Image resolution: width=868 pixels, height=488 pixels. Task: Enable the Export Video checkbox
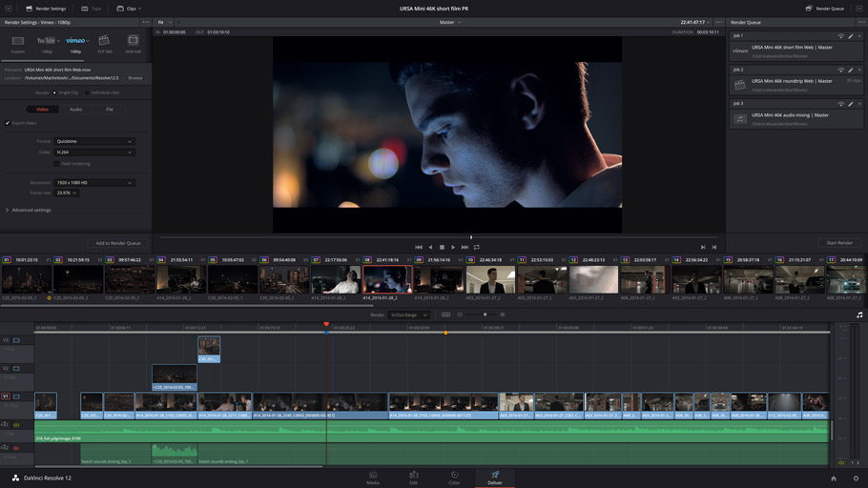point(8,123)
